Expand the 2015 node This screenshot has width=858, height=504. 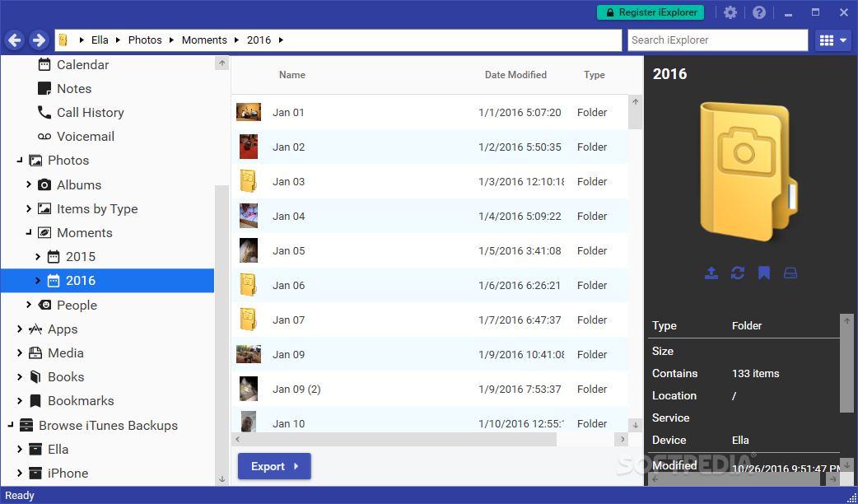coord(38,257)
